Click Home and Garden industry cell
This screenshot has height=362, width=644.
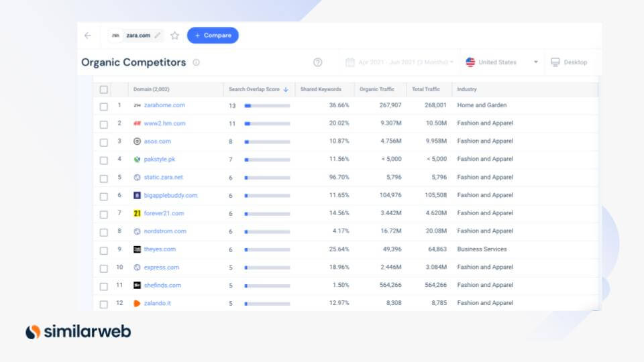coord(482,105)
